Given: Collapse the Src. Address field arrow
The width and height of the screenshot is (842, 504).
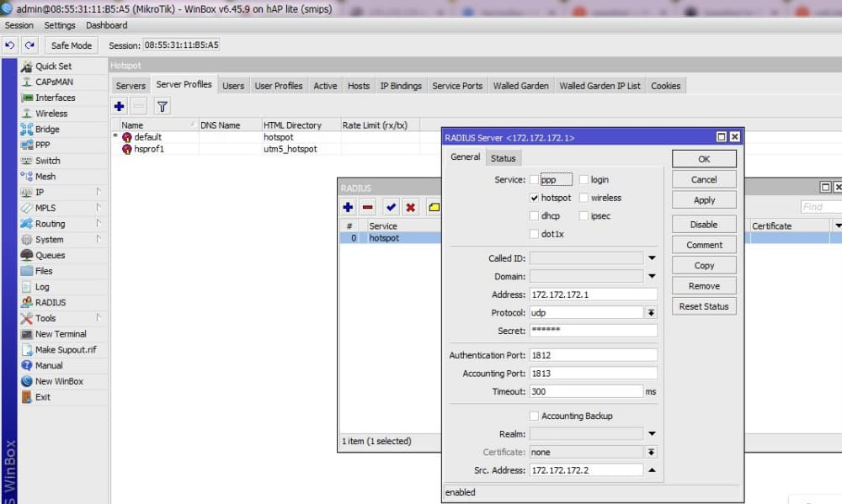Looking at the screenshot, I should point(651,470).
